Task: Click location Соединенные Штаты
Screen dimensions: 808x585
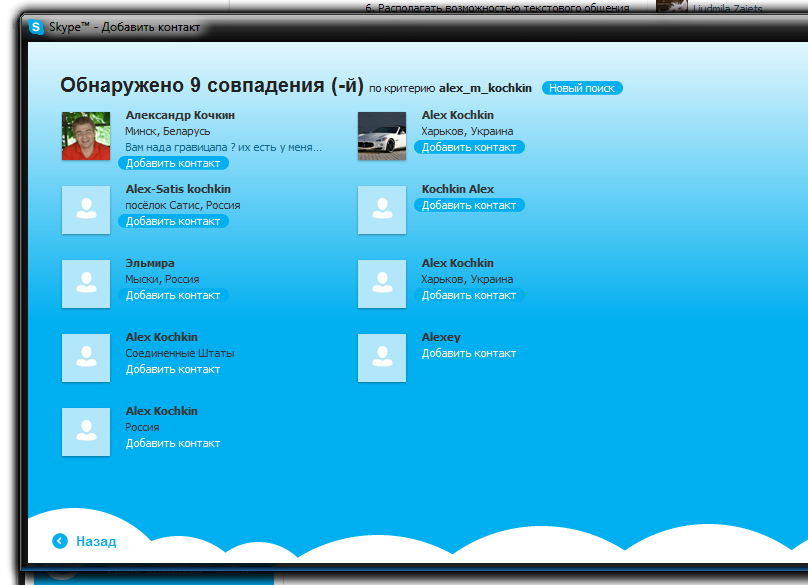Action: [180, 354]
